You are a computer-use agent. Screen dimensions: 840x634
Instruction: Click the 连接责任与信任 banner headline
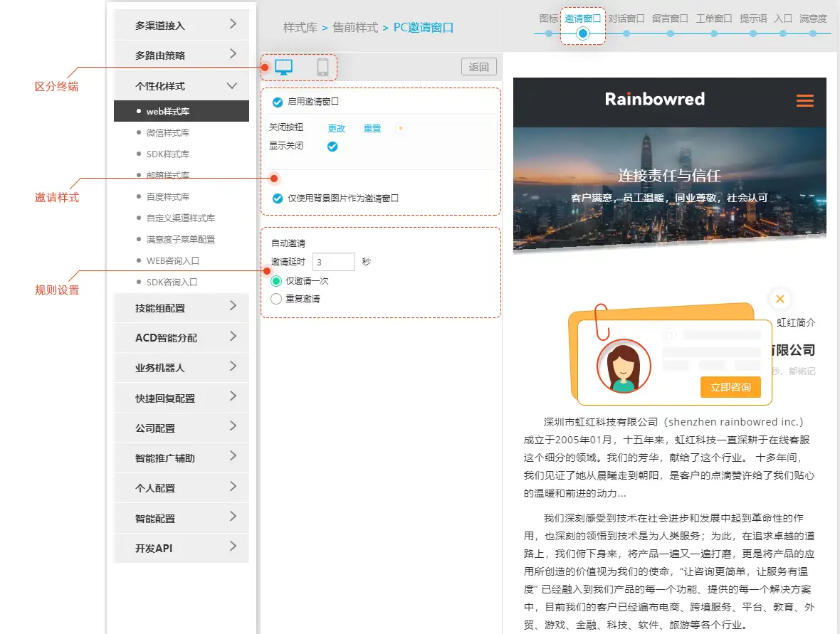(670, 175)
